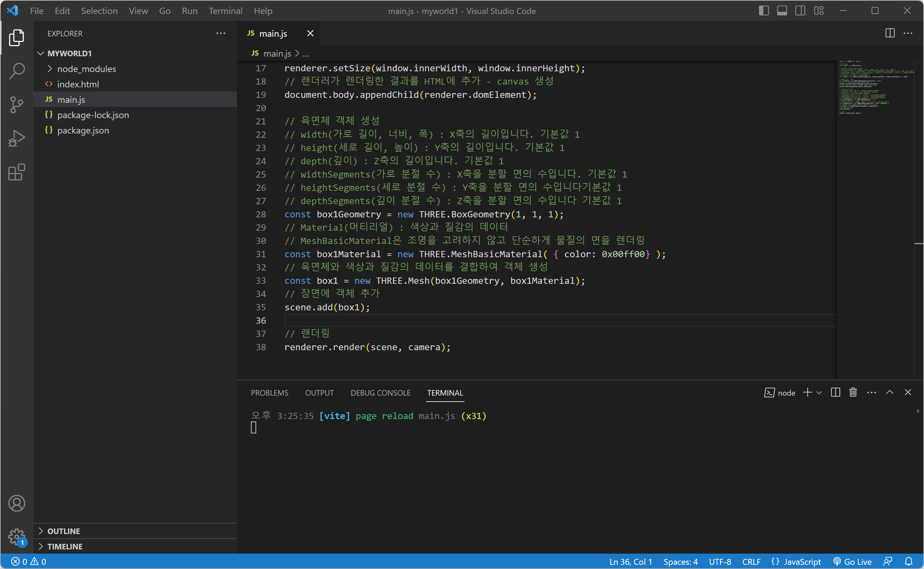Open the Extensions view

coord(16,172)
